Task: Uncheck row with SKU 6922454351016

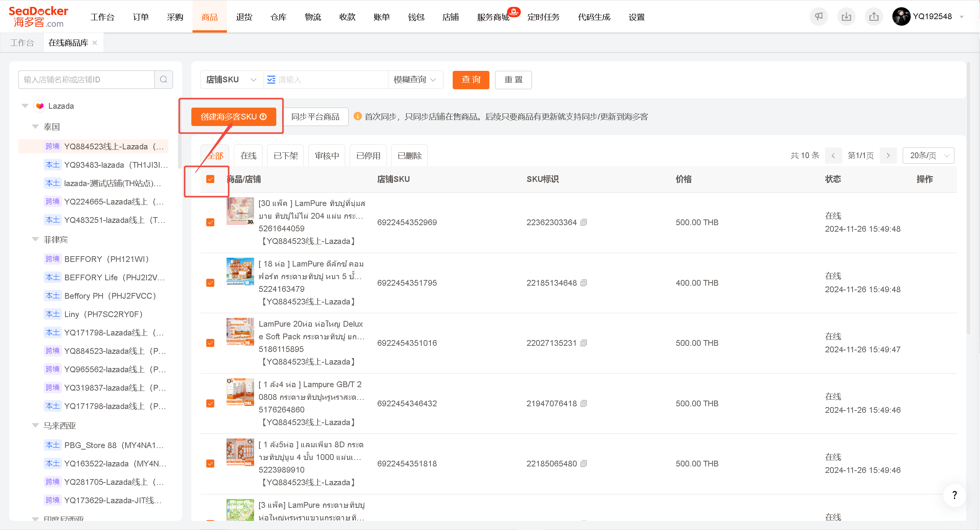Action: click(x=210, y=343)
